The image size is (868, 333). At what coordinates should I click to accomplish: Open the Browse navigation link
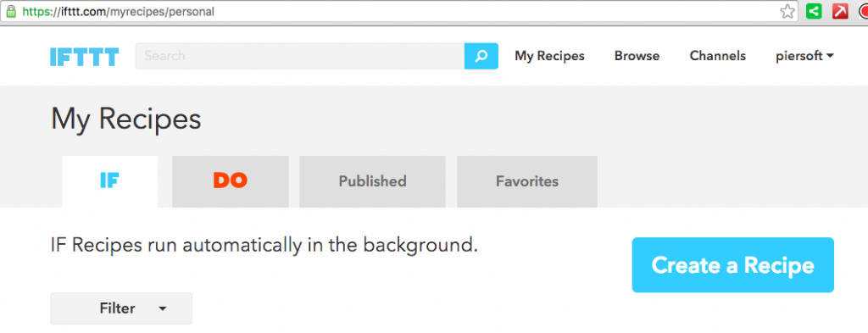[x=637, y=56]
